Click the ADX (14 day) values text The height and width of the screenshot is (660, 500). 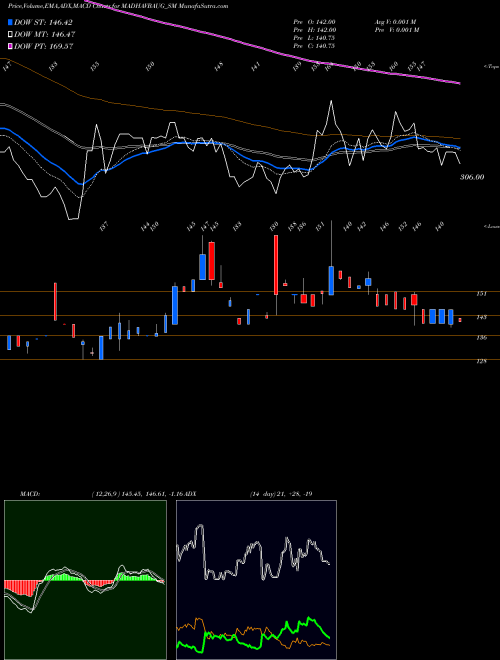(x=281, y=493)
